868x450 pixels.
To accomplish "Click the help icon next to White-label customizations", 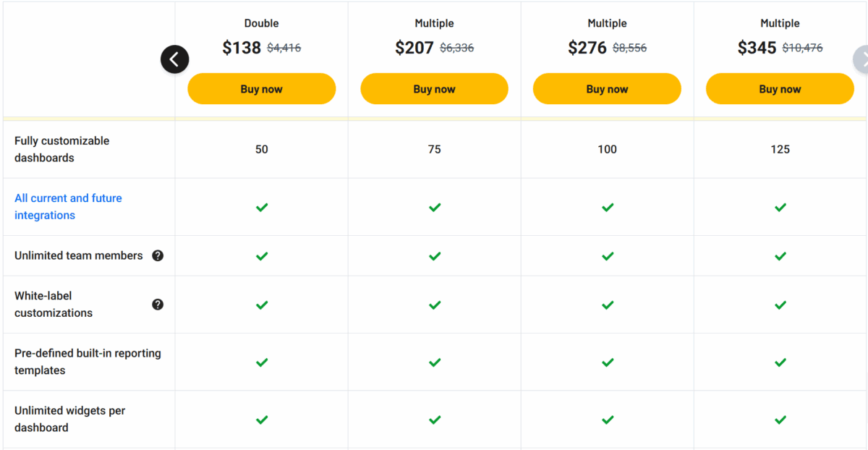I will (x=158, y=305).
